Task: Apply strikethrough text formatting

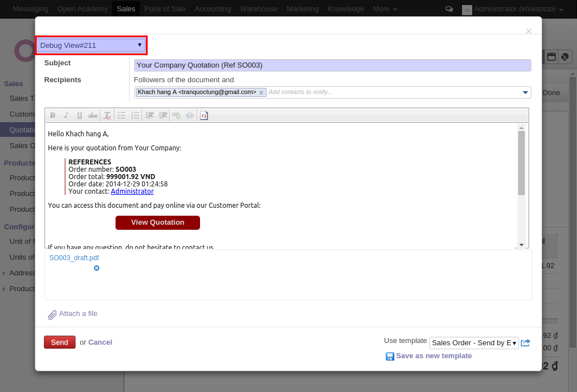Action: pos(93,115)
